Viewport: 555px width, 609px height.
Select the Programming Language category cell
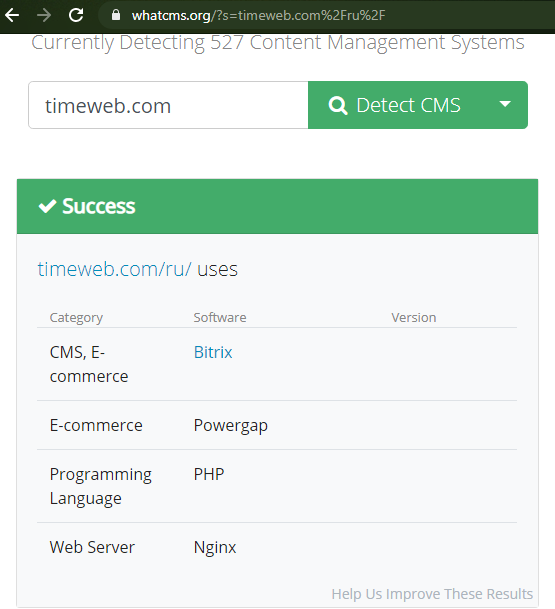(x=101, y=486)
